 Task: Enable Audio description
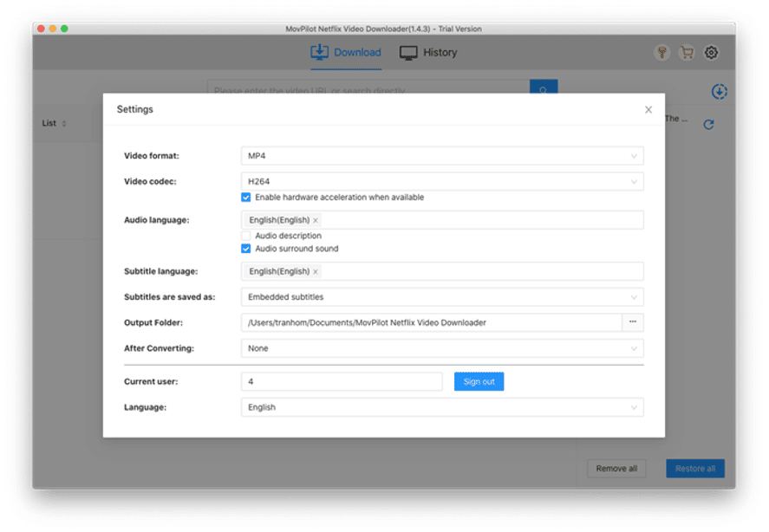click(246, 235)
